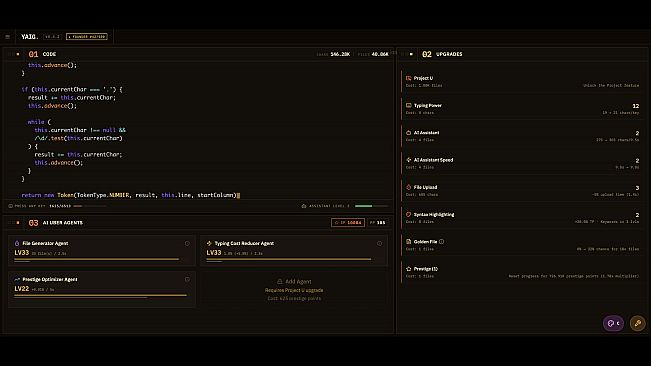The image size is (651, 366).
Task: Click the AI Assistant Speed icon
Action: 409,160
